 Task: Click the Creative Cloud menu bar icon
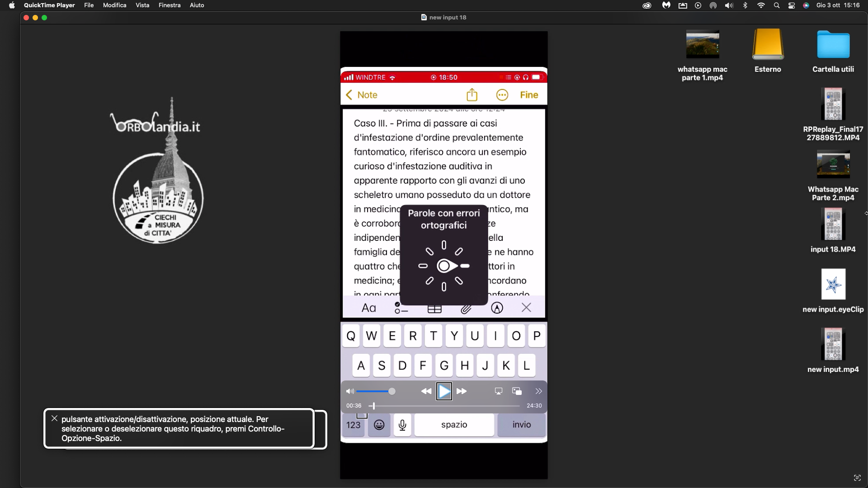click(647, 5)
